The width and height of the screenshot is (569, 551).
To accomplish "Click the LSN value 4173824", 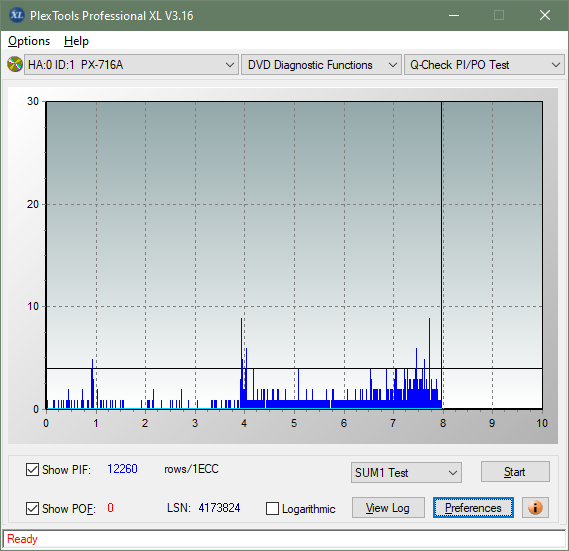I will pyautogui.click(x=219, y=507).
